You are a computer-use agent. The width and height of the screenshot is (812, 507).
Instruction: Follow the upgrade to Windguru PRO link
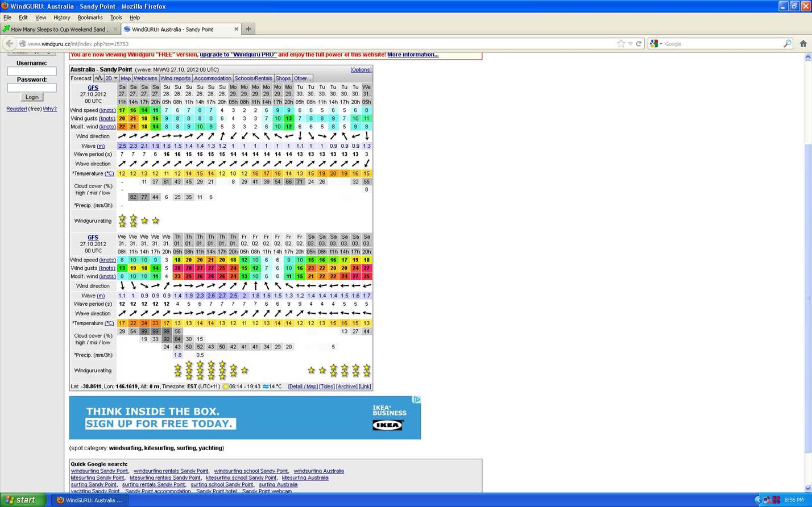[238, 55]
